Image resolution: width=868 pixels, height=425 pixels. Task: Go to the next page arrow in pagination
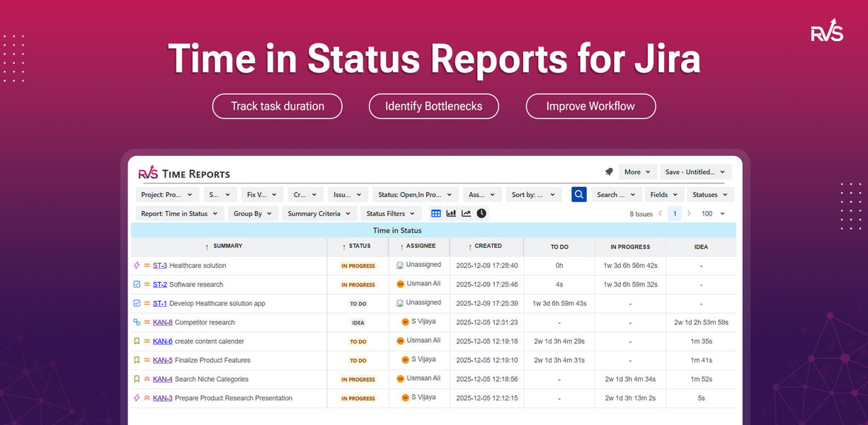(x=689, y=213)
